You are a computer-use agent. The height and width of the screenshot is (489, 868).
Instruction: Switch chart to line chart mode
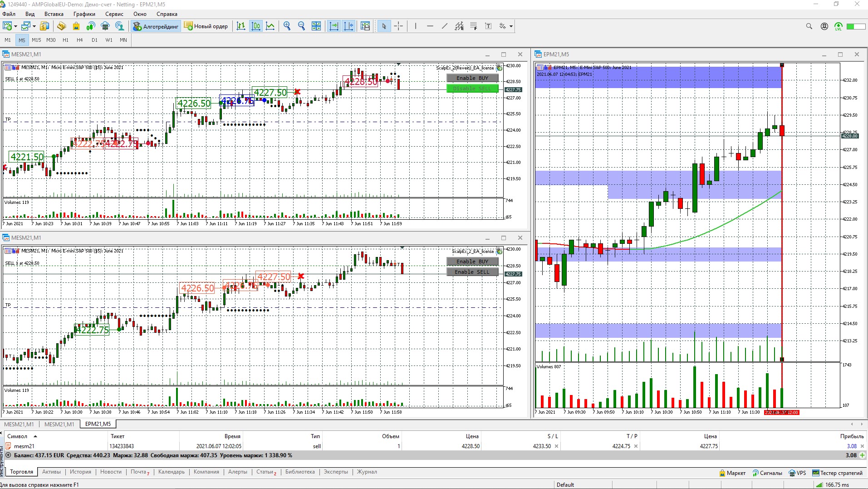click(x=270, y=26)
